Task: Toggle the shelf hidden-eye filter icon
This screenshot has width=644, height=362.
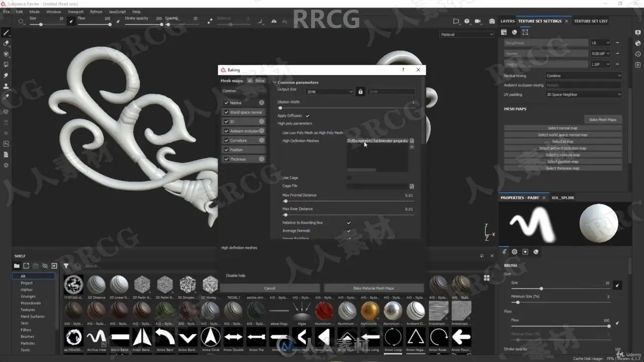Action: click(45, 266)
